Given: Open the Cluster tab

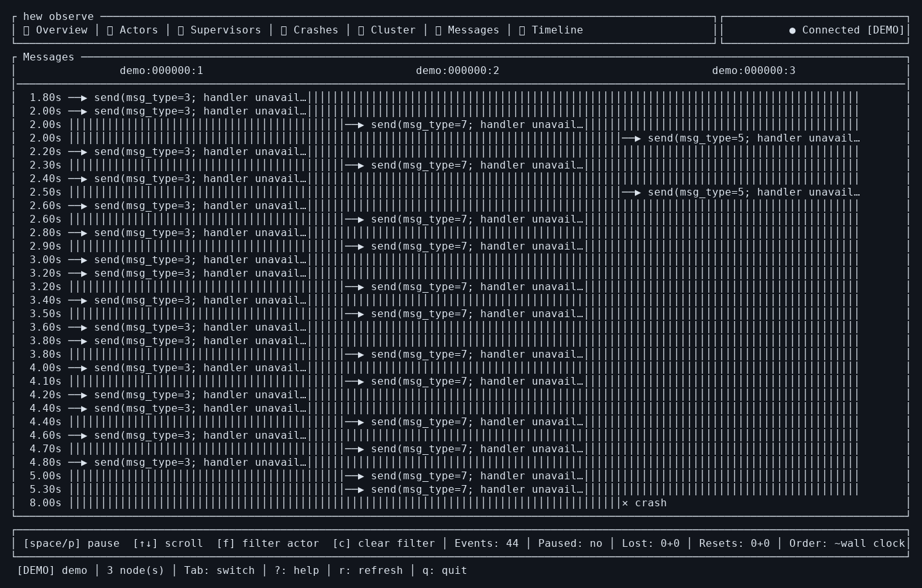Looking at the screenshot, I should 387,30.
